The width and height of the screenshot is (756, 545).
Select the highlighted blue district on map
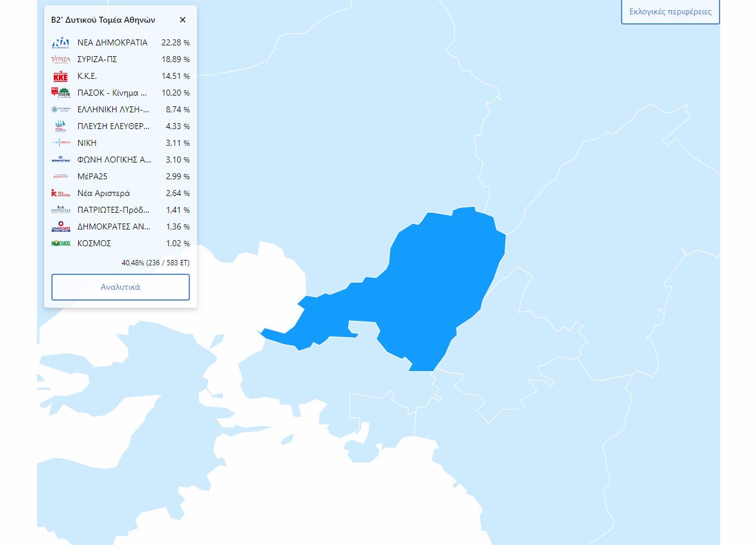pos(442,281)
